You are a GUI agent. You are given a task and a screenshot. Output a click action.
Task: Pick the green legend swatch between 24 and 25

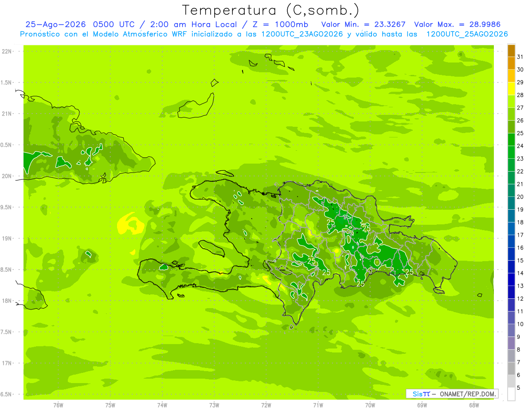point(511,140)
